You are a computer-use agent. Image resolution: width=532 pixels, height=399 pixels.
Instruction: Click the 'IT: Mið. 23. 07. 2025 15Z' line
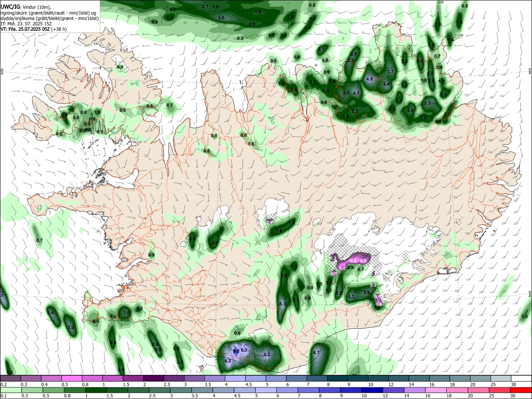(x=27, y=24)
